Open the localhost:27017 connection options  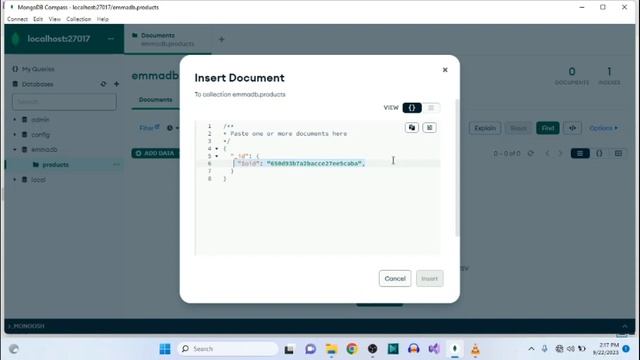[x=111, y=39]
